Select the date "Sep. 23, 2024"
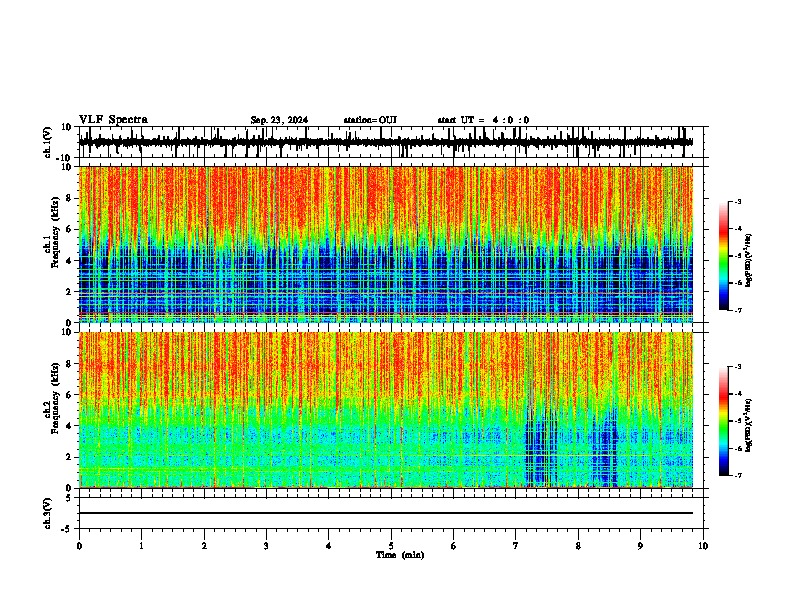792x612 pixels. click(279, 120)
